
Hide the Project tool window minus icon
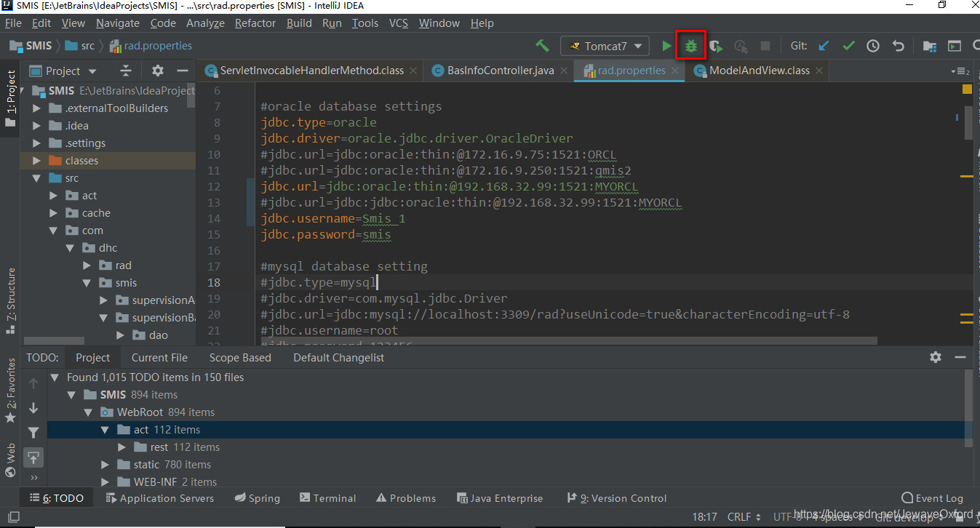(183, 71)
